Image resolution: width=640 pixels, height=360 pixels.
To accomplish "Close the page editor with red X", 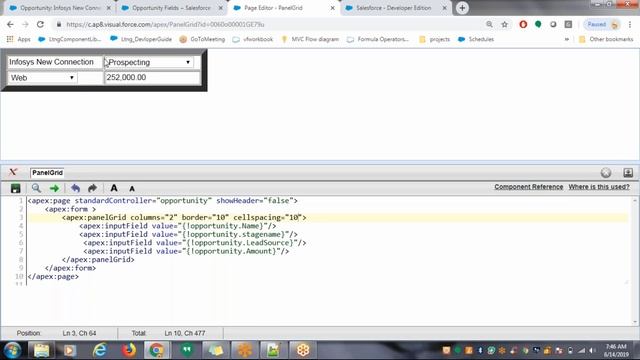I will click(13, 172).
